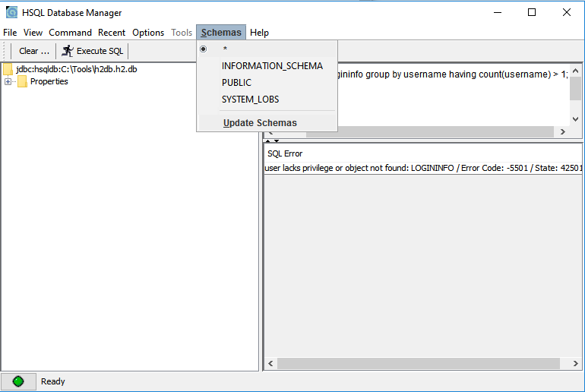
Task: Click the jdbc:hsqldb database folder icon
Action: coord(8,69)
